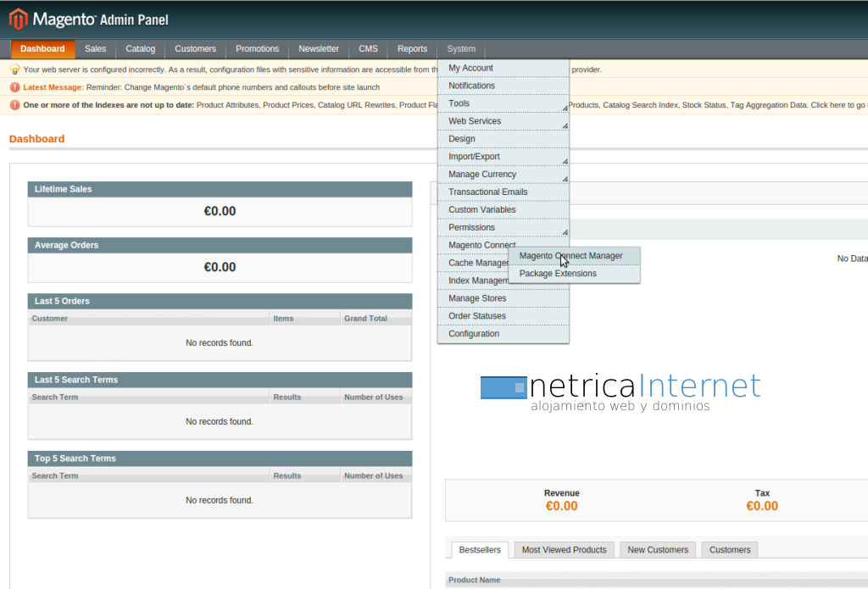Choose Package Extensions in submenu
This screenshot has width=868, height=589.
[x=558, y=274]
